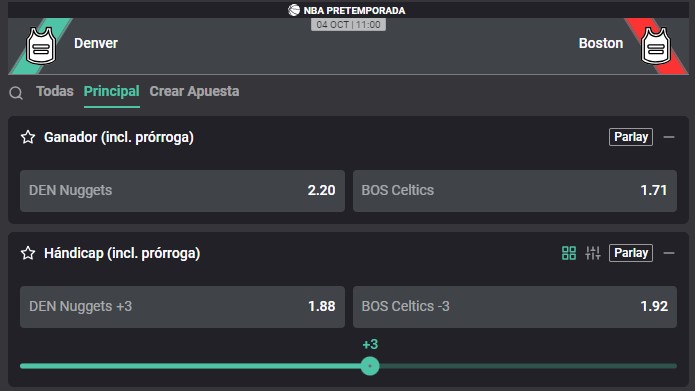695x391 pixels.
Task: Favorite the Ganador market with its star
Action: [28, 137]
